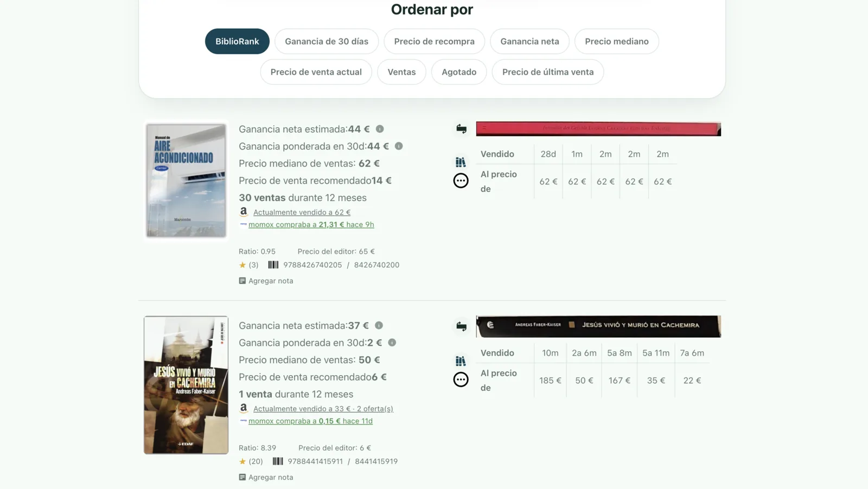This screenshot has height=489, width=868.
Task: Click the star rating (3) of Aire Acondicionado
Action: (x=248, y=265)
